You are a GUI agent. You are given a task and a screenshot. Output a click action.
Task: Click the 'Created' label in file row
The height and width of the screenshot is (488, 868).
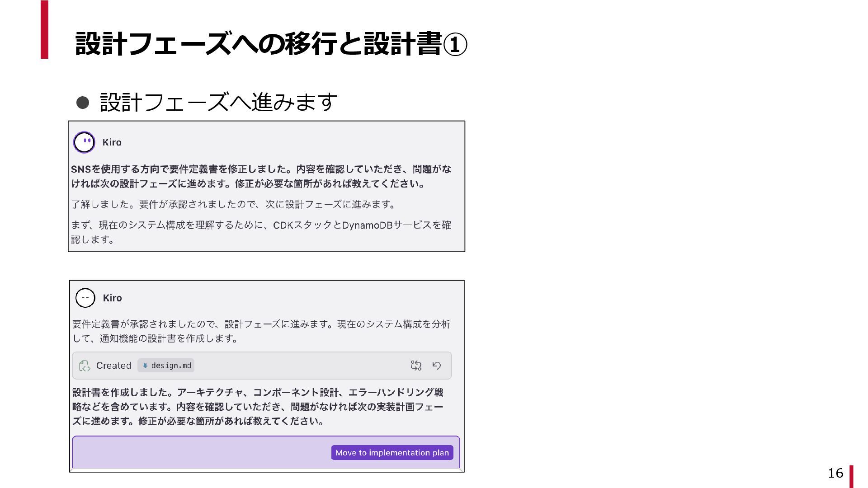pos(113,366)
